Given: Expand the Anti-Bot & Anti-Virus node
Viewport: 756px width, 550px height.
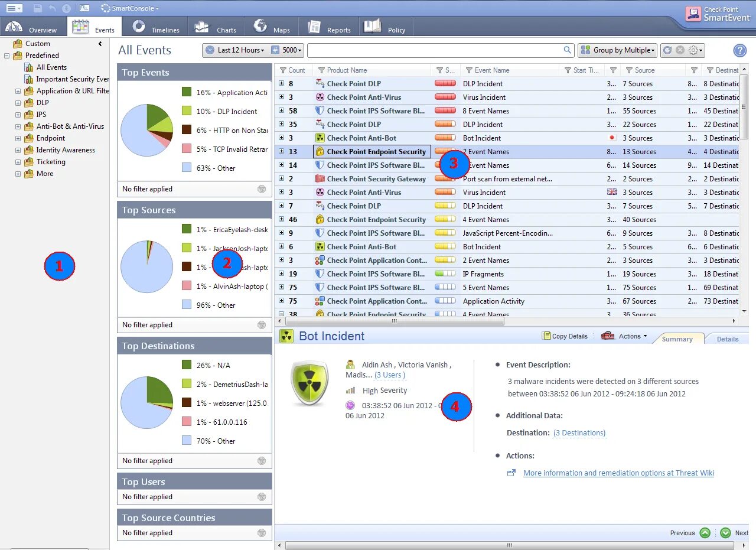Looking at the screenshot, I should pyautogui.click(x=18, y=126).
